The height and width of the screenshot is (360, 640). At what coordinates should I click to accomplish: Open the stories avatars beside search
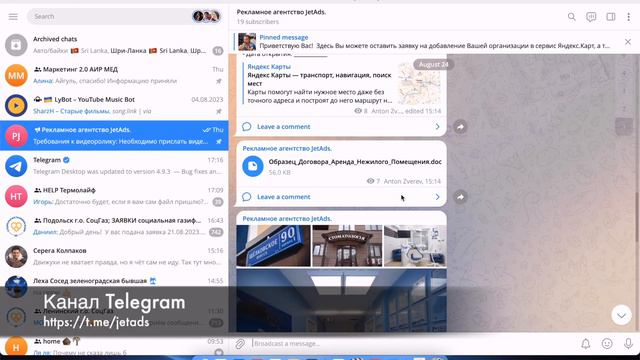coord(206,16)
